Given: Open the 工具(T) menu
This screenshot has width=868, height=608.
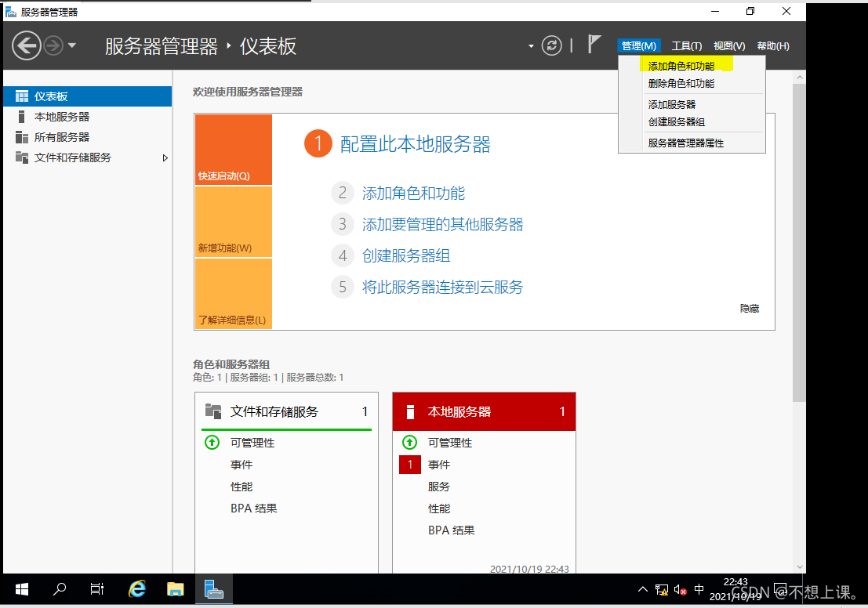Looking at the screenshot, I should 686,46.
